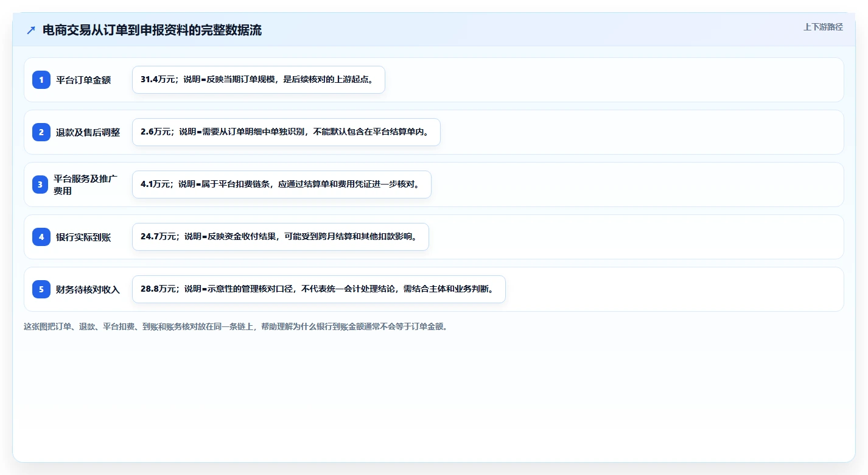Click the step number 3 badge

(x=40, y=185)
